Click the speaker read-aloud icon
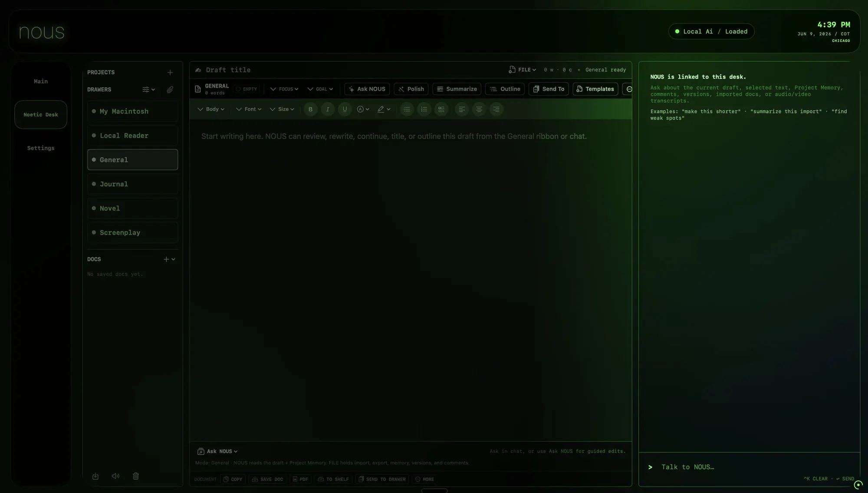Viewport: 868px width, 493px height. [115, 476]
